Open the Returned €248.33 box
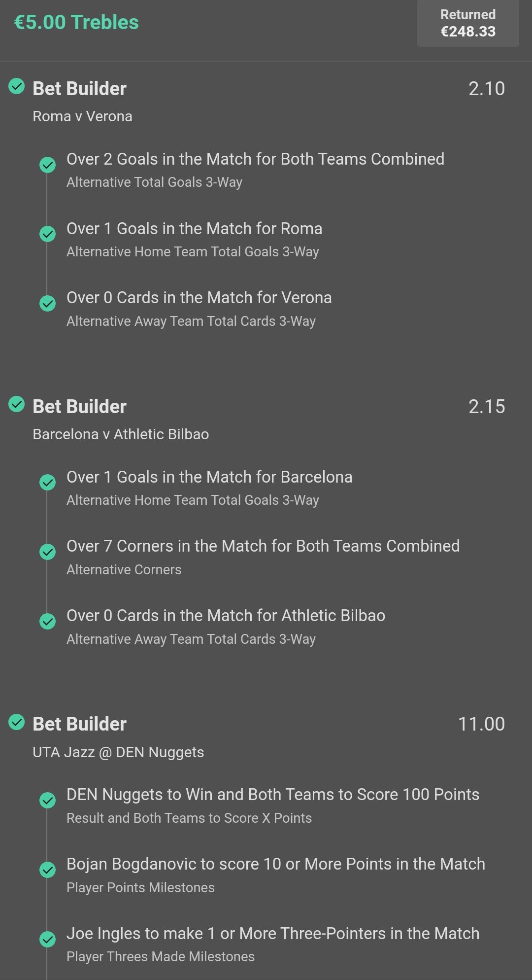Image resolution: width=532 pixels, height=980 pixels. click(468, 23)
